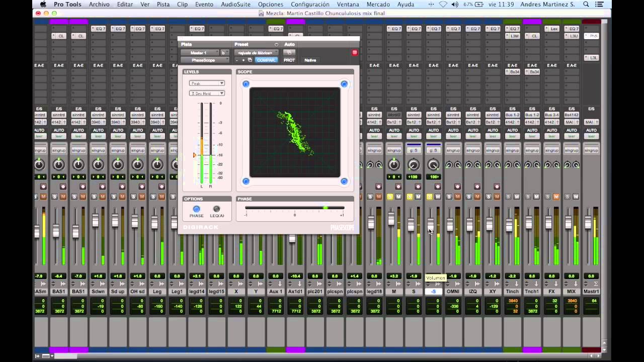Click the preset copy settings icon
Image resolution: width=644 pixels, height=362 pixels.
click(250, 60)
